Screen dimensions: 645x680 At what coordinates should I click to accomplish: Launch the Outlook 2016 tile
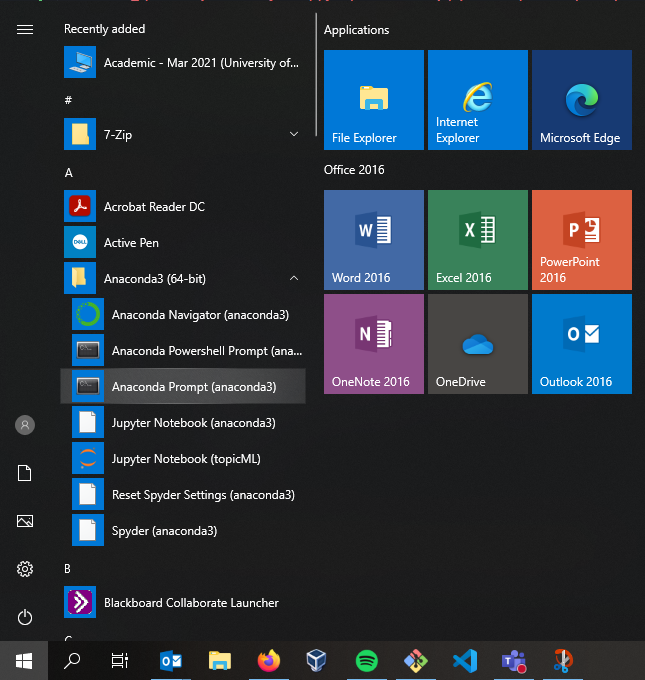click(582, 344)
